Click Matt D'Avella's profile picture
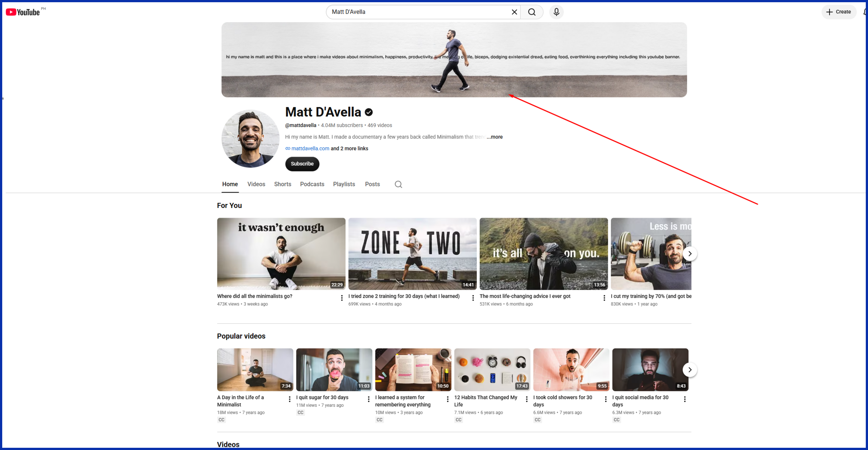 [251, 139]
